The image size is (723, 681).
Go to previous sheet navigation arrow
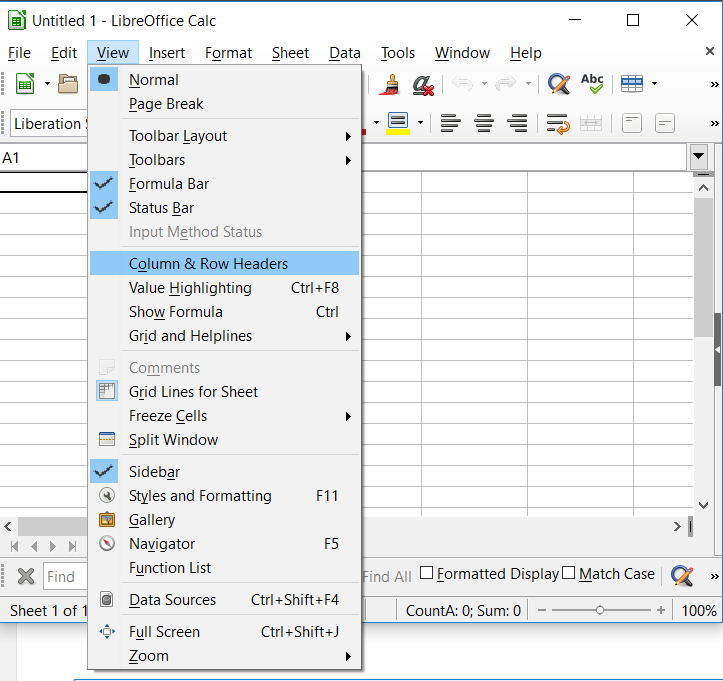pyautogui.click(x=34, y=547)
